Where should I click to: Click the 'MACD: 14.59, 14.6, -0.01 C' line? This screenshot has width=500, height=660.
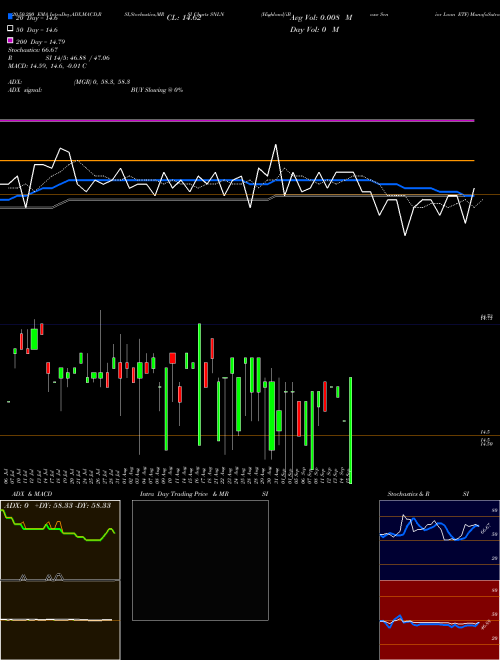coord(47,66)
